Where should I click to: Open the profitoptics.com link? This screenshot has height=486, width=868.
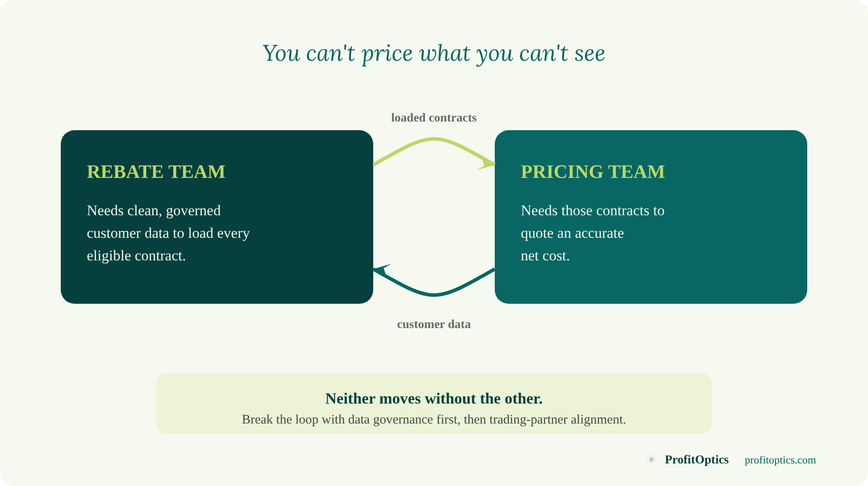click(x=780, y=460)
